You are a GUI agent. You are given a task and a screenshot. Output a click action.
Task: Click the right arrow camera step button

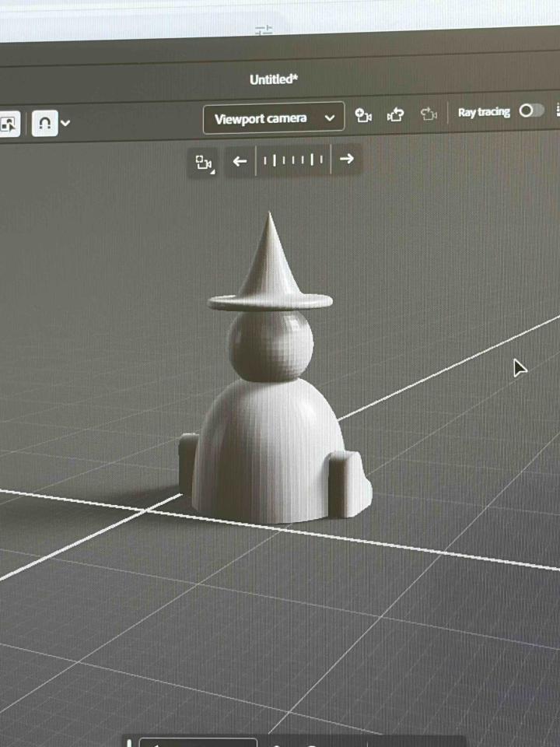pos(347,159)
